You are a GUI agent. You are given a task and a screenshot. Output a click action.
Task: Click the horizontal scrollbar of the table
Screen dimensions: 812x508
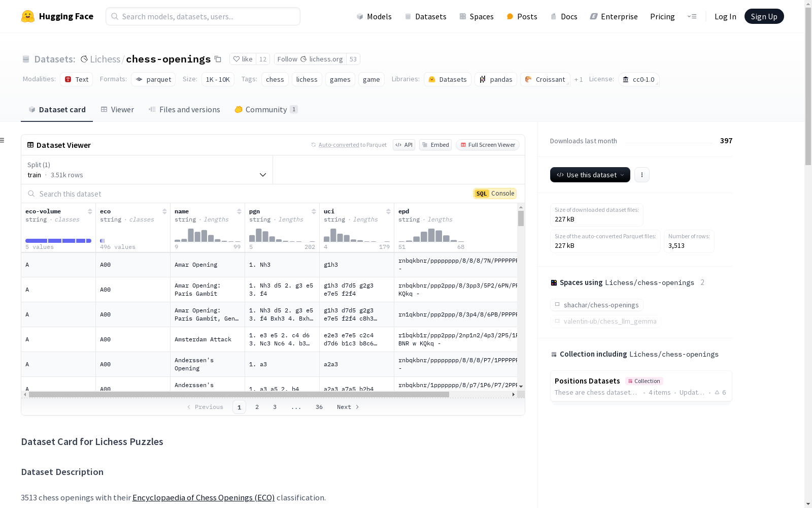(x=239, y=394)
